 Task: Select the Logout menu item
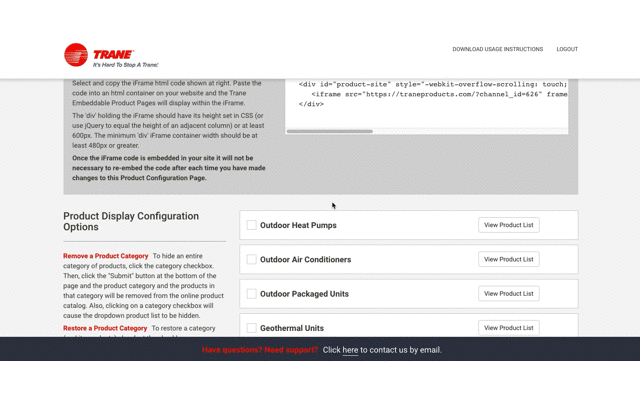[567, 49]
